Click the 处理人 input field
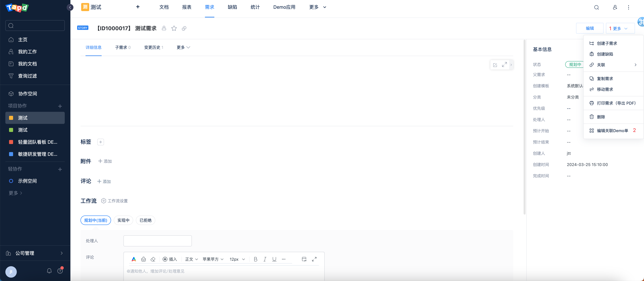 coord(157,241)
